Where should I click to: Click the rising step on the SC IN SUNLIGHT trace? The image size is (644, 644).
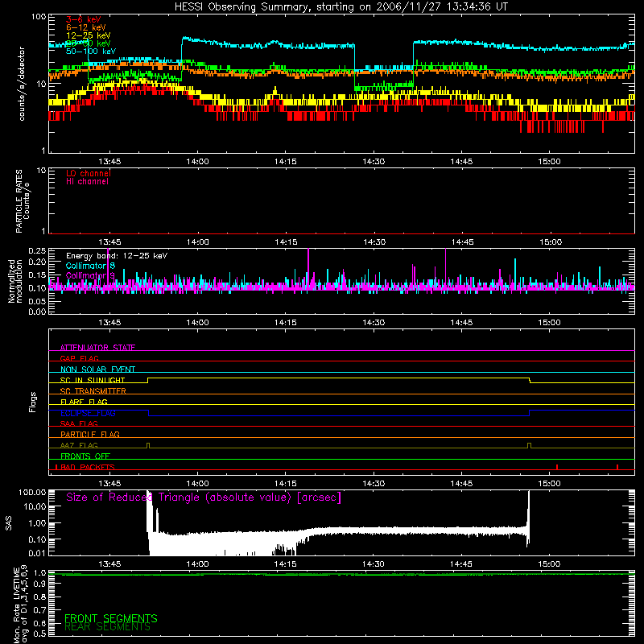[x=148, y=380]
